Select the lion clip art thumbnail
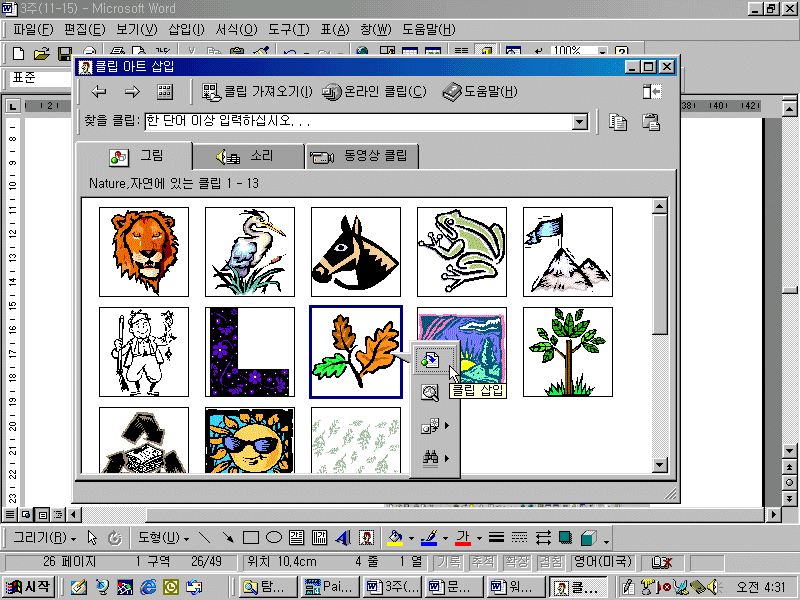 pyautogui.click(x=144, y=252)
